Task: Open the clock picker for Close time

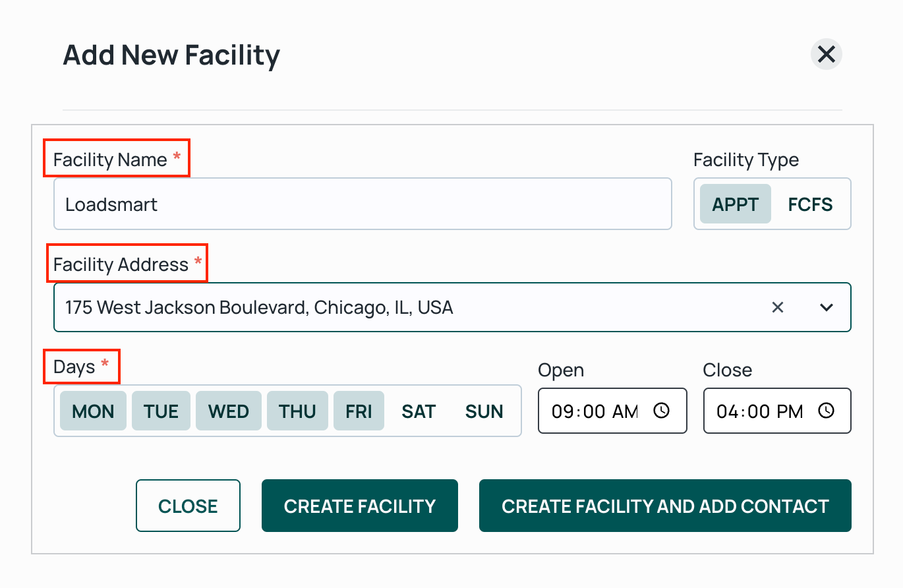Action: click(826, 411)
